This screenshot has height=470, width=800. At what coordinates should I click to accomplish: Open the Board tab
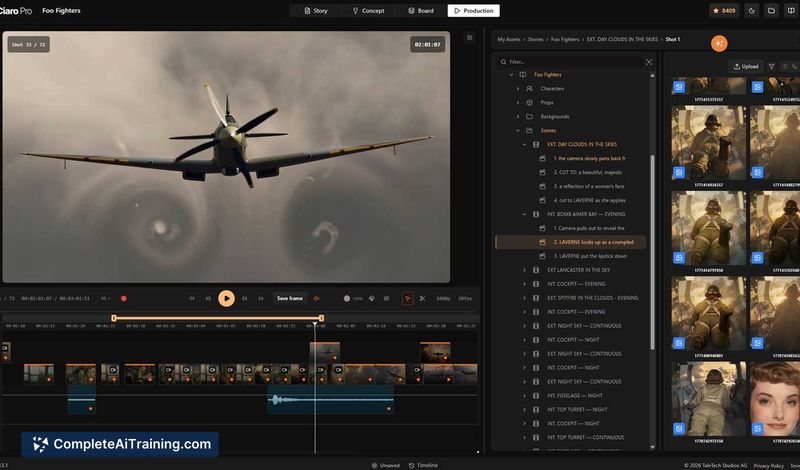tap(421, 10)
